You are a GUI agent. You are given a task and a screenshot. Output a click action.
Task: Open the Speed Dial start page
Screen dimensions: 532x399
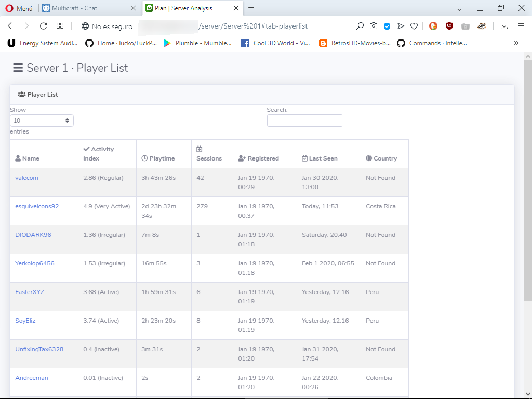click(60, 26)
